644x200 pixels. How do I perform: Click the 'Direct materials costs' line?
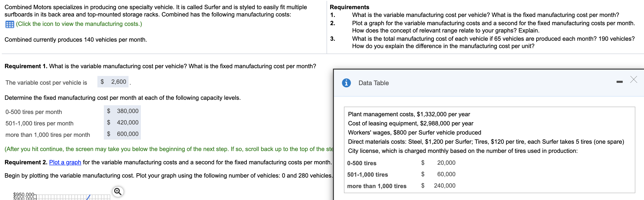[486, 142]
